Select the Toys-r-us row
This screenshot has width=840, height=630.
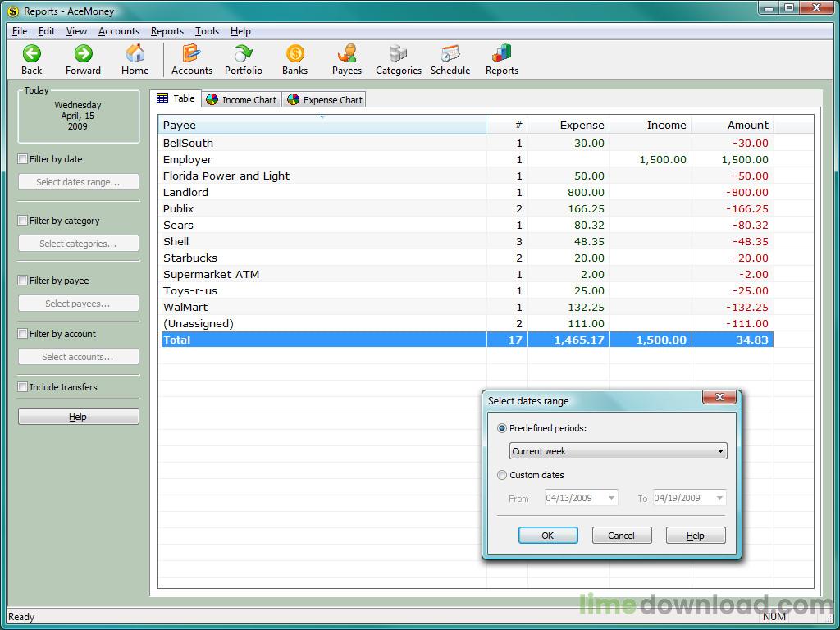click(x=467, y=291)
